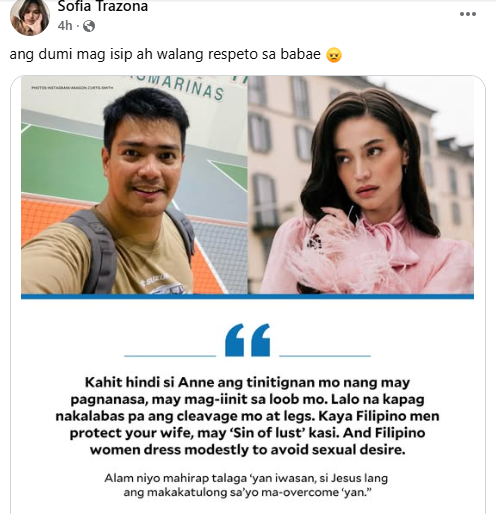Click the thin line left of quote mark
Screen dimensions: 496x514
point(170,356)
